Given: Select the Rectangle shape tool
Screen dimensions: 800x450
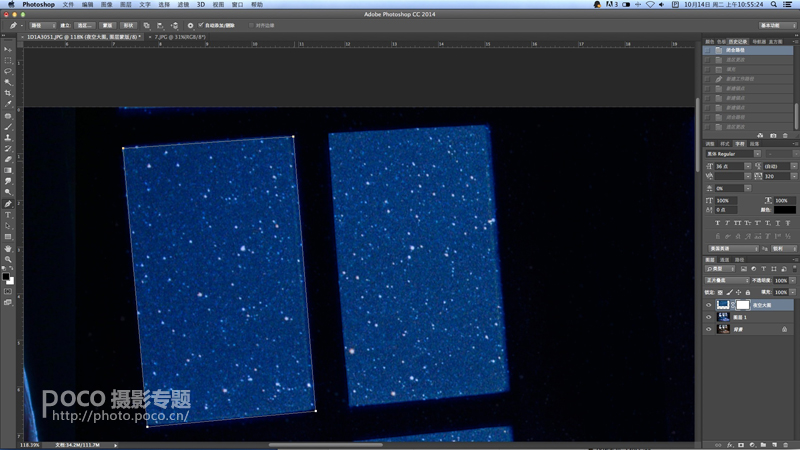Looking at the screenshot, I should pyautogui.click(x=8, y=237).
